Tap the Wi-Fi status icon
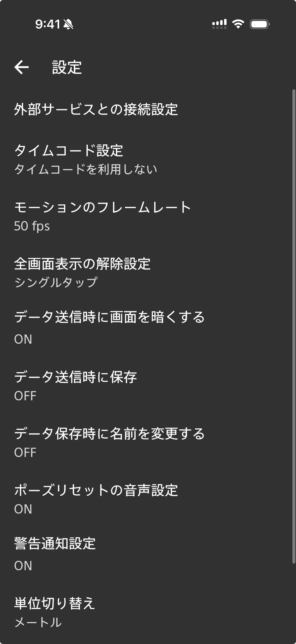Viewport: 296px width, 644px height. [238, 24]
